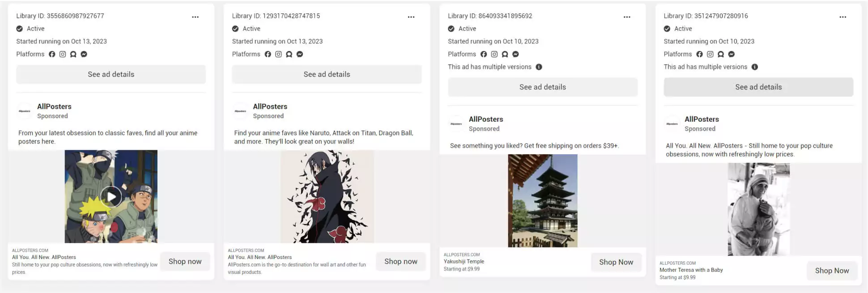The width and height of the screenshot is (868, 293).
Task: Click Shop Now on Yakushiji Temple ad
Action: tap(616, 262)
